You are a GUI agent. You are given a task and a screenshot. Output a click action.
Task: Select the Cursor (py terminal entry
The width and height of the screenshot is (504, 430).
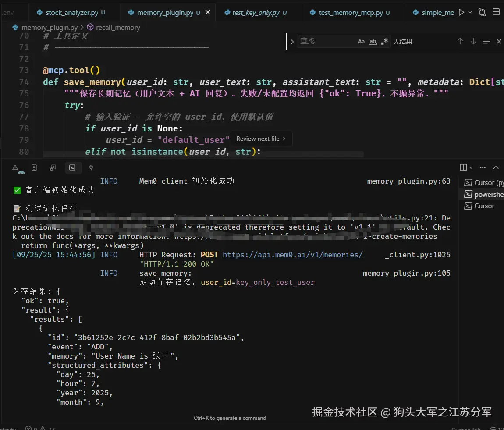tap(483, 182)
